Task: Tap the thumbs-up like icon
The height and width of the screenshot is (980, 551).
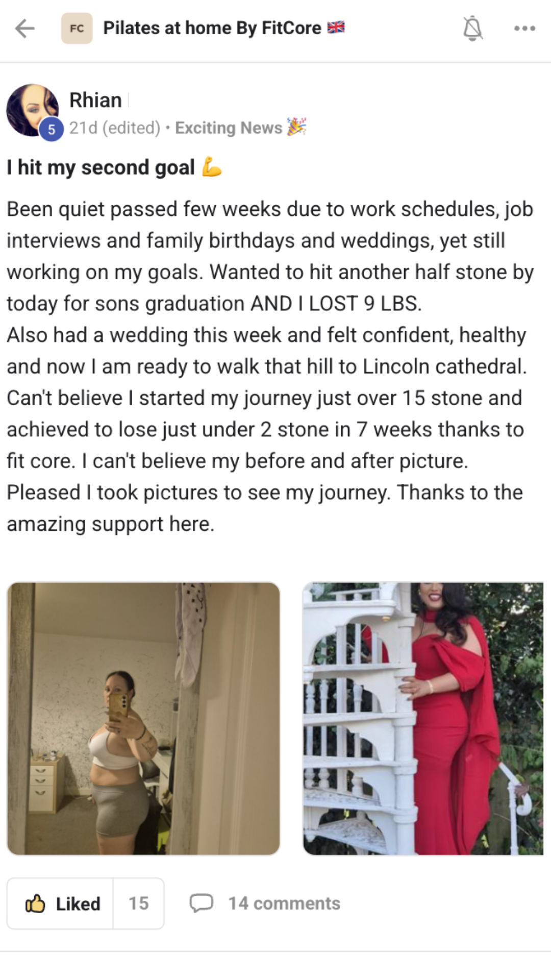Action: 35,903
